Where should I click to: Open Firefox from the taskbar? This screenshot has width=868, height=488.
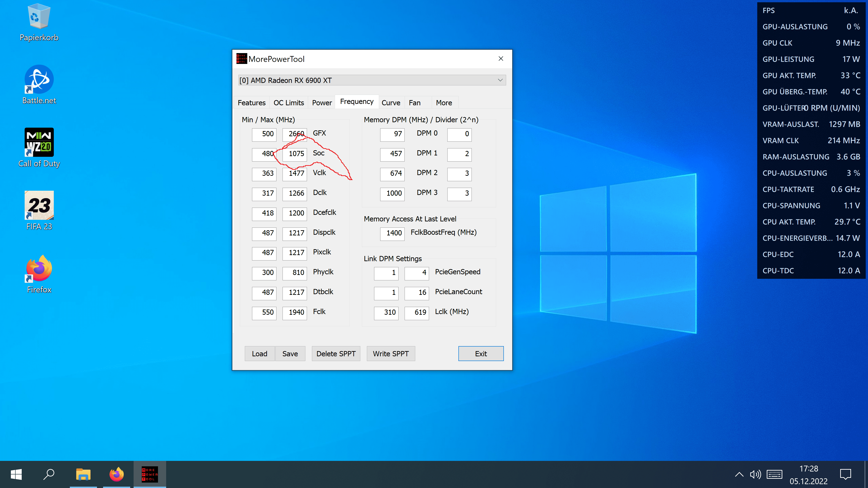click(117, 474)
